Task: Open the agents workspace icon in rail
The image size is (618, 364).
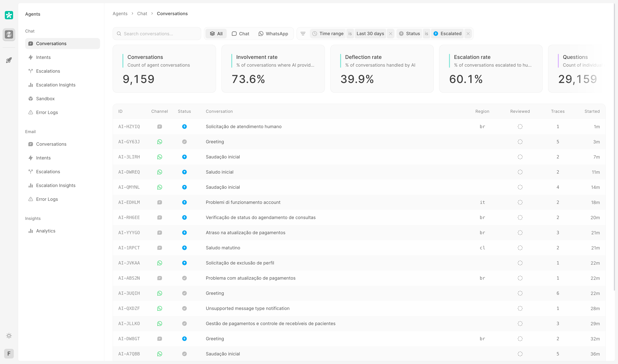Action: pos(9,34)
